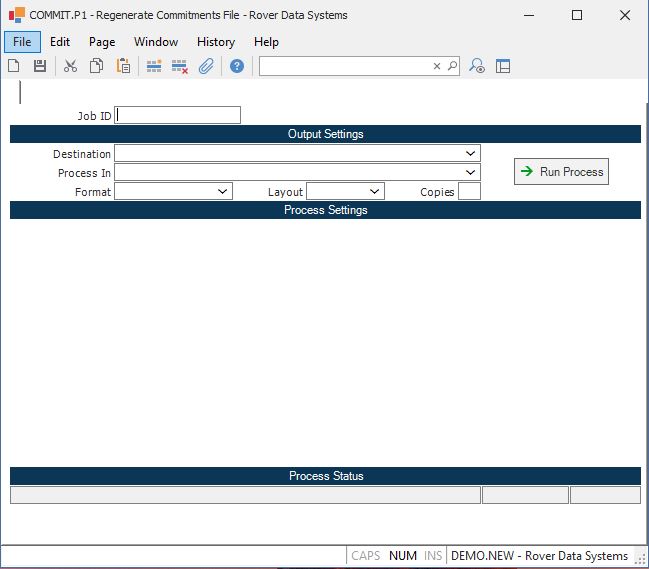The height and width of the screenshot is (569, 649).
Task: Clear the toolbar search box with X
Action: tap(436, 66)
